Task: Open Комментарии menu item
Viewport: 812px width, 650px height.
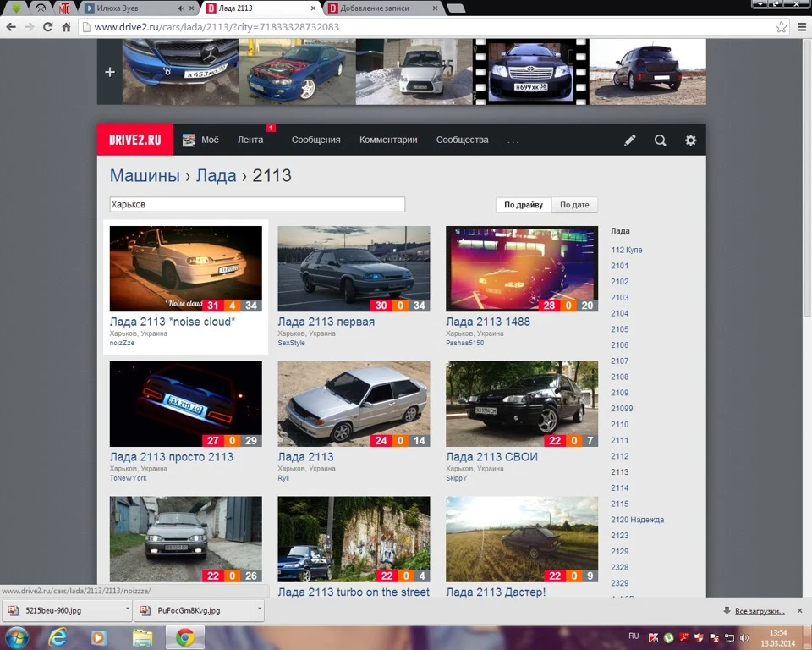Action: pyautogui.click(x=388, y=140)
